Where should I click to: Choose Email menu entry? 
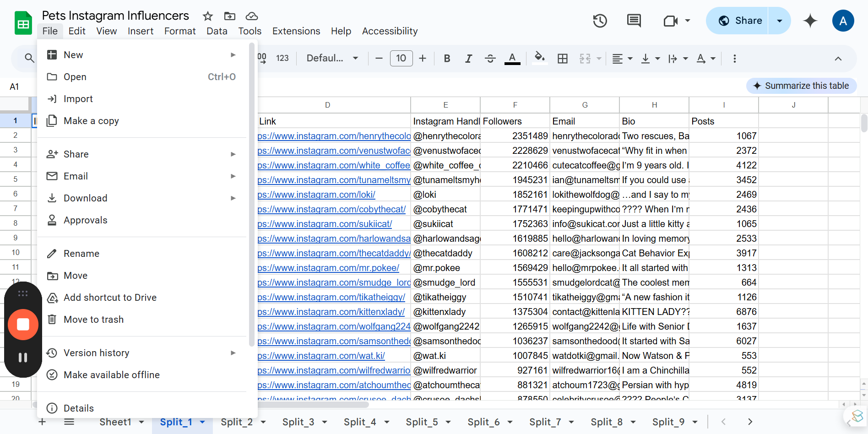142,176
